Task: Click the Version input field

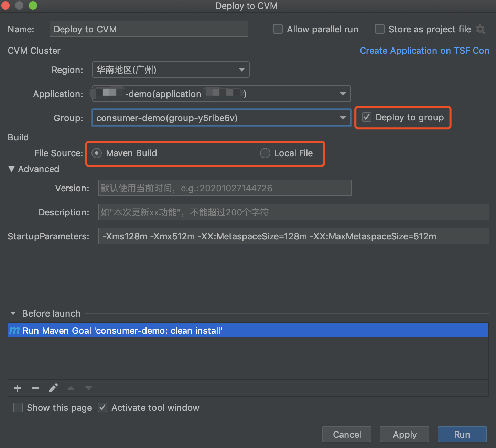Action: [225, 188]
